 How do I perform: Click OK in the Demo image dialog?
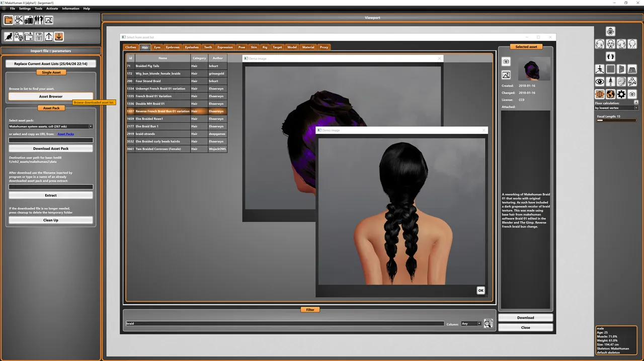point(480,291)
